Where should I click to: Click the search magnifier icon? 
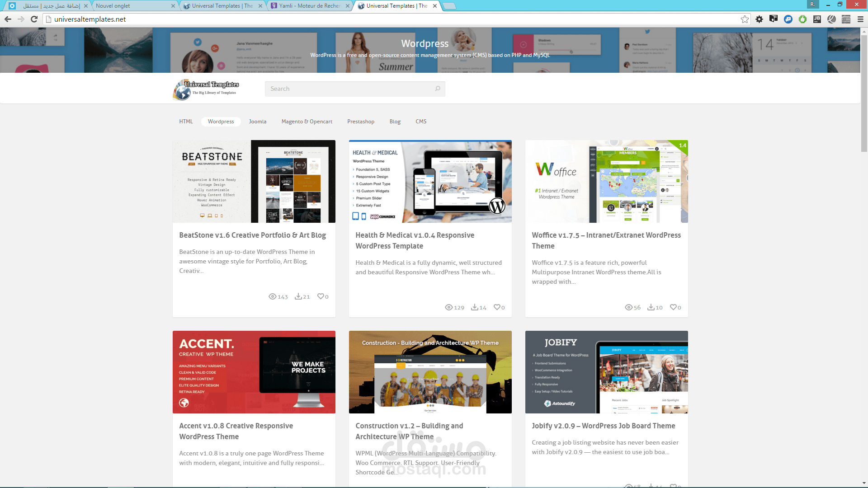(438, 89)
